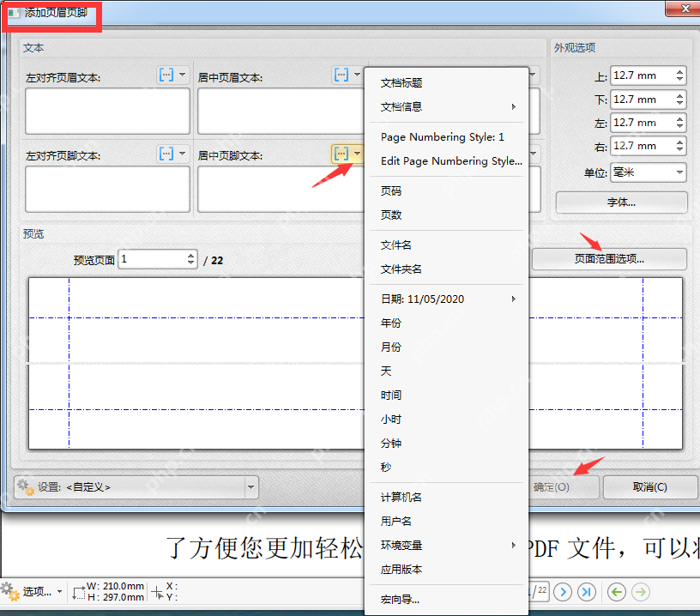Expand the 设置 <自定义> preset dropdown
Screen dimensions: 700x616
click(250, 487)
